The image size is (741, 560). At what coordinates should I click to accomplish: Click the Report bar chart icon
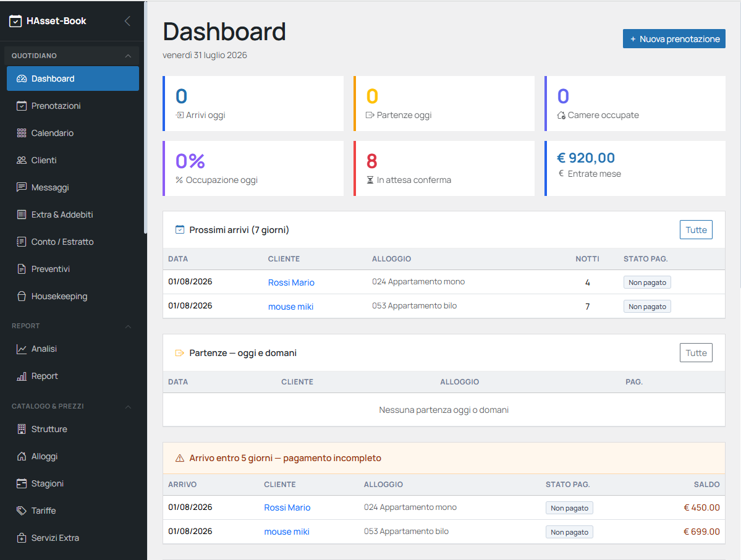pos(22,376)
